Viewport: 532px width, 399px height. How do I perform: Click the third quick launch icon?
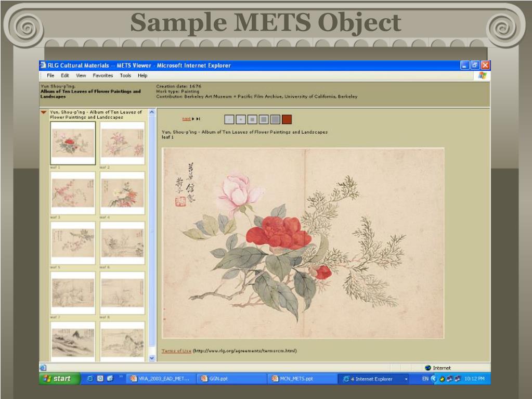(110, 379)
